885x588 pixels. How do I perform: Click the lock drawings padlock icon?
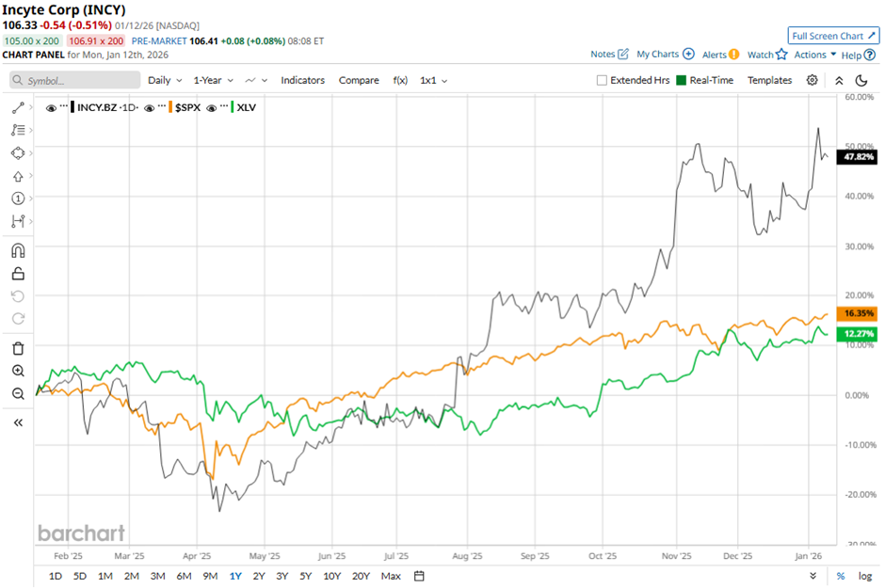tap(18, 274)
